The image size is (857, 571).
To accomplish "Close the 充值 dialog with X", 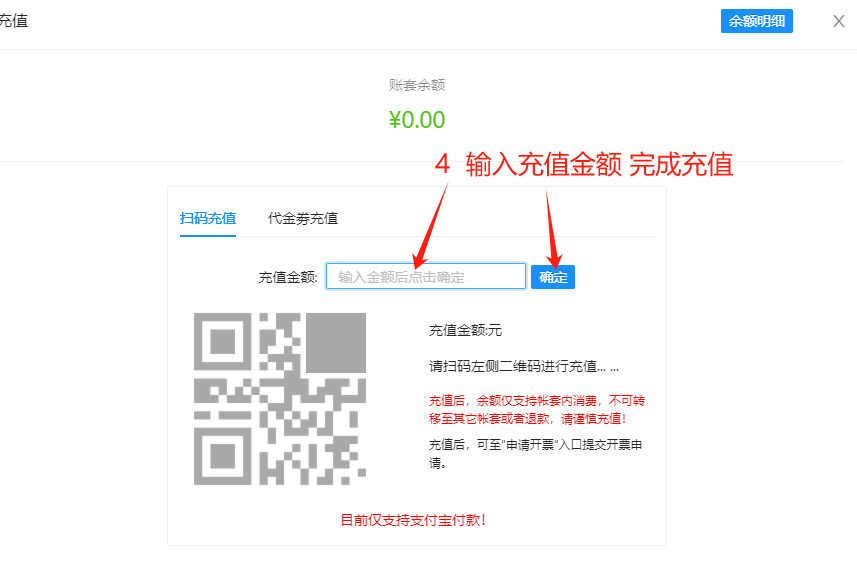I will [x=838, y=21].
